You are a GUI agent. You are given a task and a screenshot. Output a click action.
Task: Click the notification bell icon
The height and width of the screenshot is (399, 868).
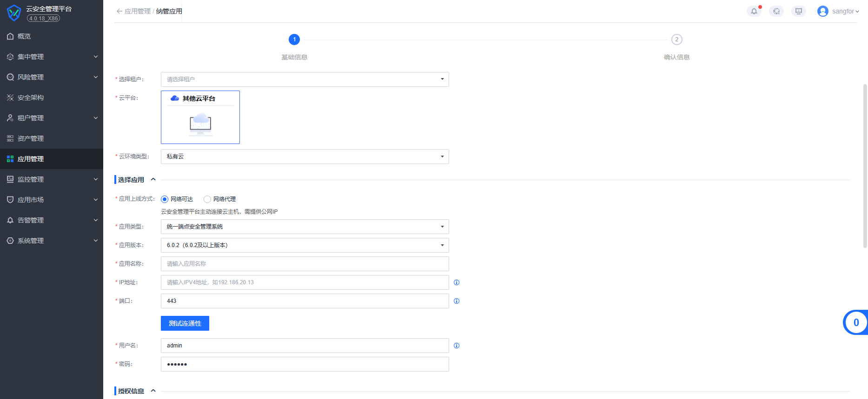pyautogui.click(x=754, y=11)
